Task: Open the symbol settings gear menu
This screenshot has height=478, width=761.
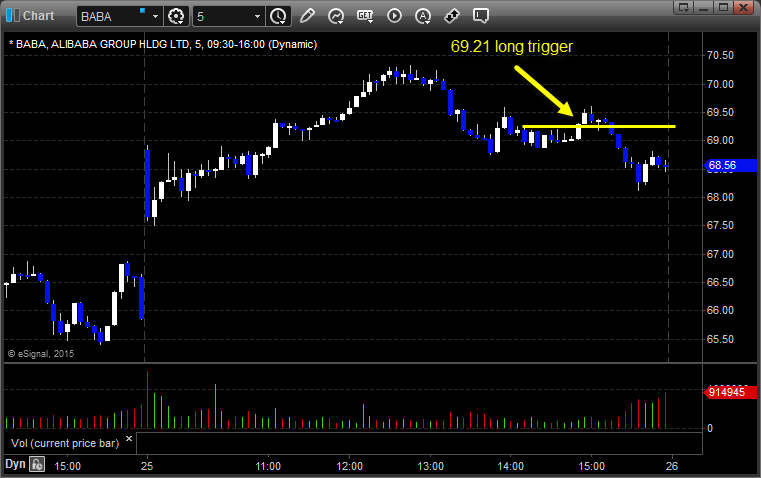Action: 176,16
